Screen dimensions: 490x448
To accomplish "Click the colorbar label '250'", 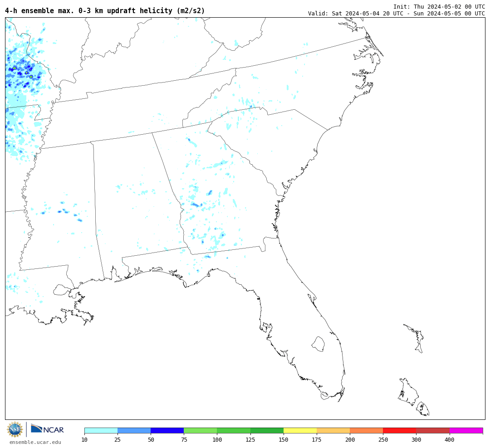I will click(383, 440).
